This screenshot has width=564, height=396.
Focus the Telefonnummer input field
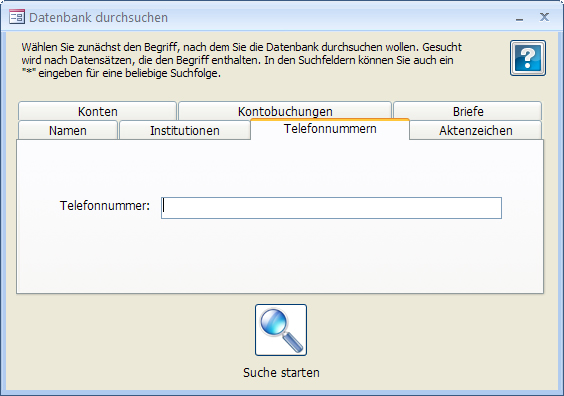tap(331, 208)
